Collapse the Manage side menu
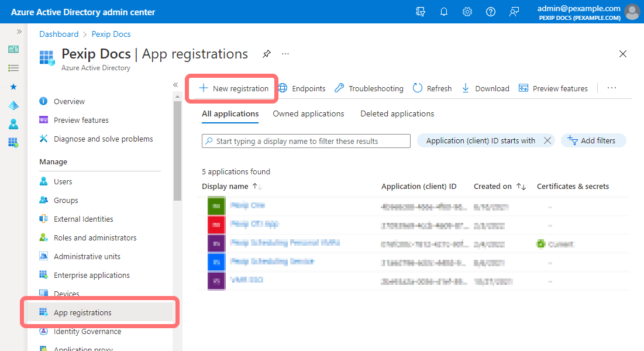This screenshot has width=644, height=351. pos(175,85)
